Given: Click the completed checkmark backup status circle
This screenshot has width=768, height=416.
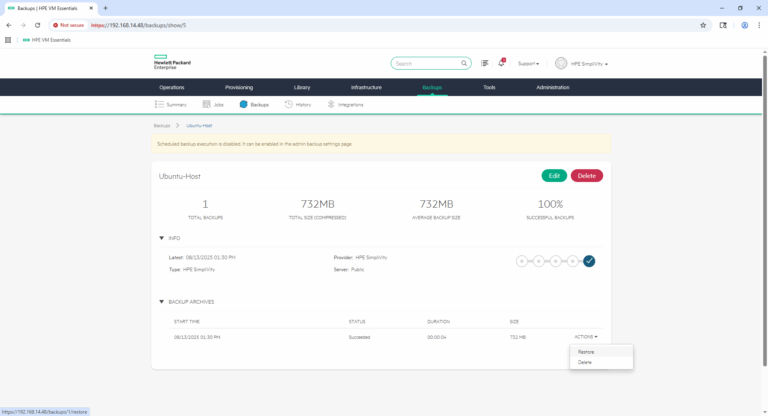Looking at the screenshot, I should (x=589, y=261).
